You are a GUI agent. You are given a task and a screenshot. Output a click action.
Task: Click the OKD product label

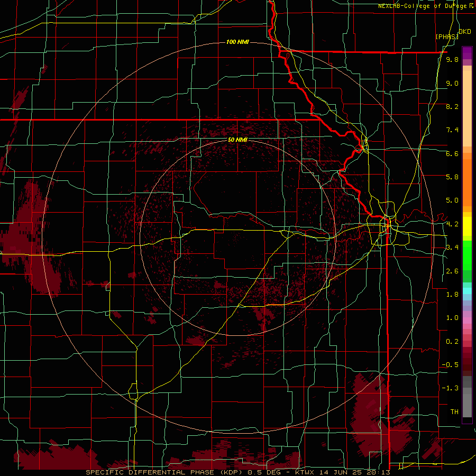point(465,32)
